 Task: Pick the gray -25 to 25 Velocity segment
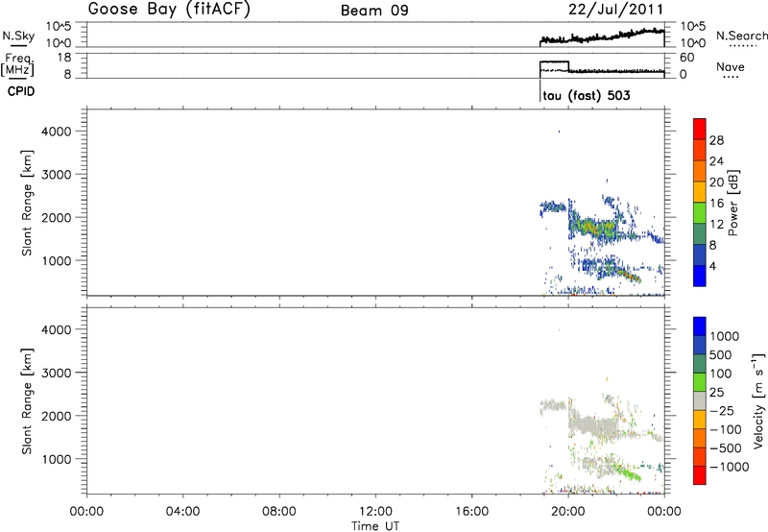[x=700, y=400]
